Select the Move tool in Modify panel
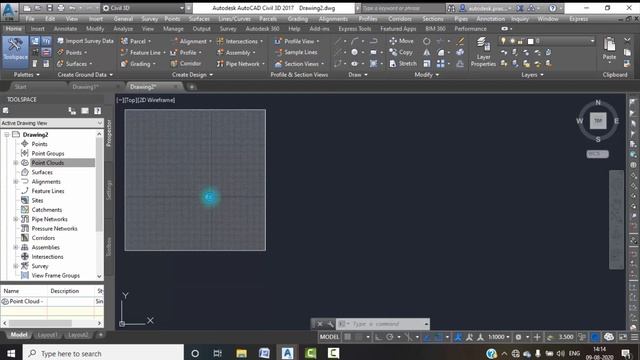The image size is (640, 360). point(401,41)
